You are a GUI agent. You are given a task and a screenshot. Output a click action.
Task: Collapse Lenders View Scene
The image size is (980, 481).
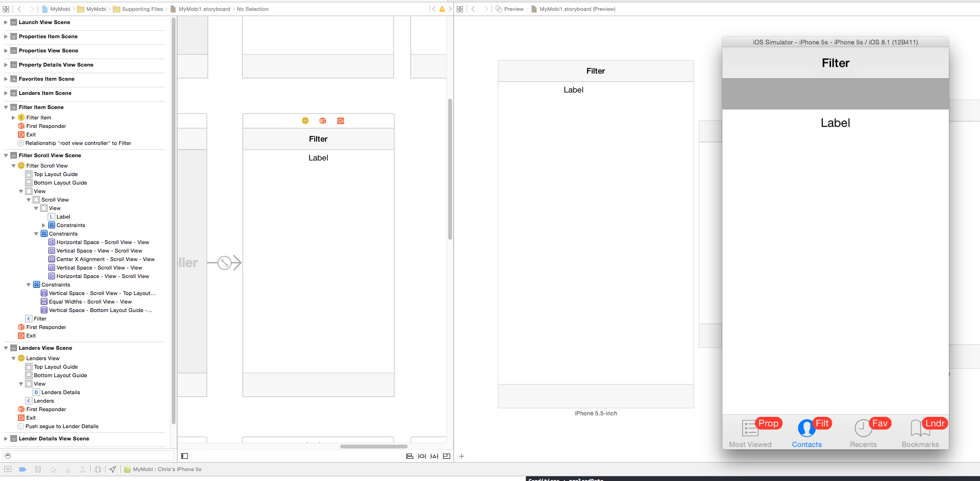click(x=6, y=348)
